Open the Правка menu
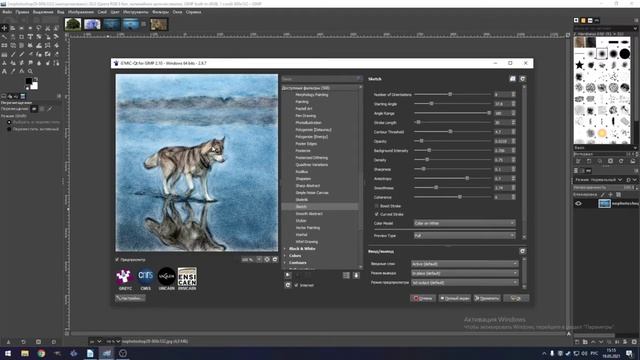640x360 pixels. (22, 12)
